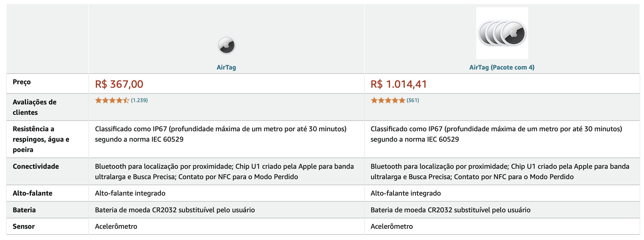Click the 5-star rating of the four-pack
The height and width of the screenshot is (240, 644).
(388, 100)
